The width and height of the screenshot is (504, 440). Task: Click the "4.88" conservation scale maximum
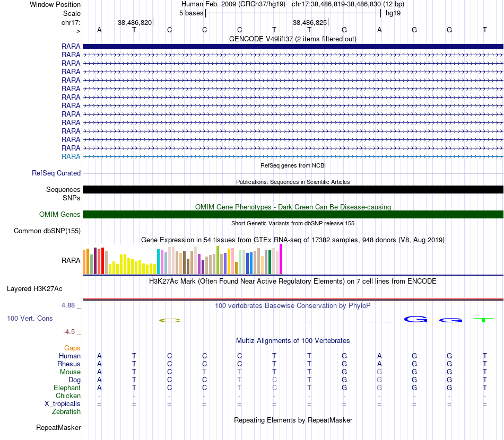pyautogui.click(x=68, y=305)
